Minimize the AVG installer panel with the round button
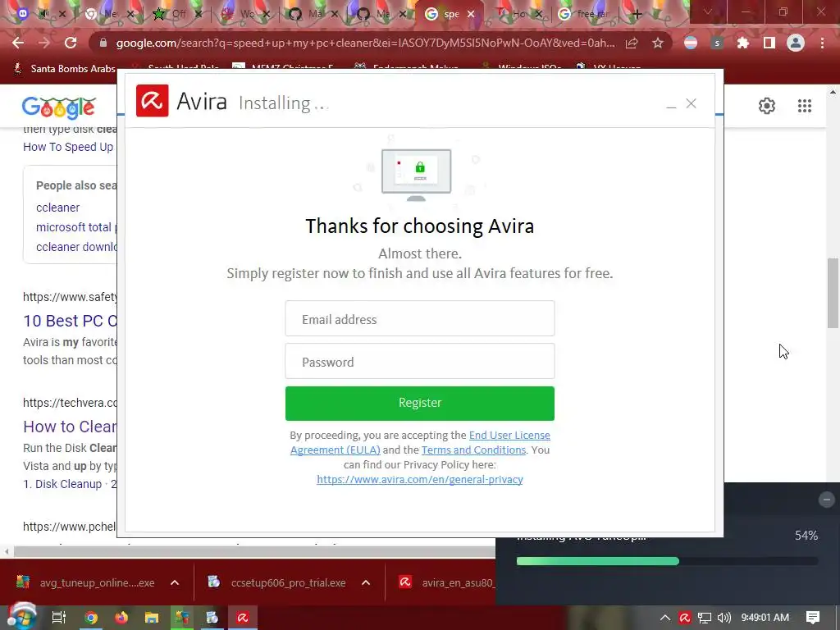Image resolution: width=840 pixels, height=630 pixels. (826, 500)
